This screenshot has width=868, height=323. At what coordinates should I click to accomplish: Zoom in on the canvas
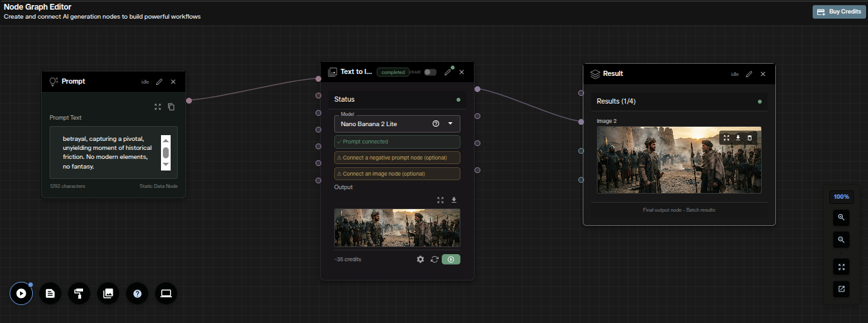[841, 217]
